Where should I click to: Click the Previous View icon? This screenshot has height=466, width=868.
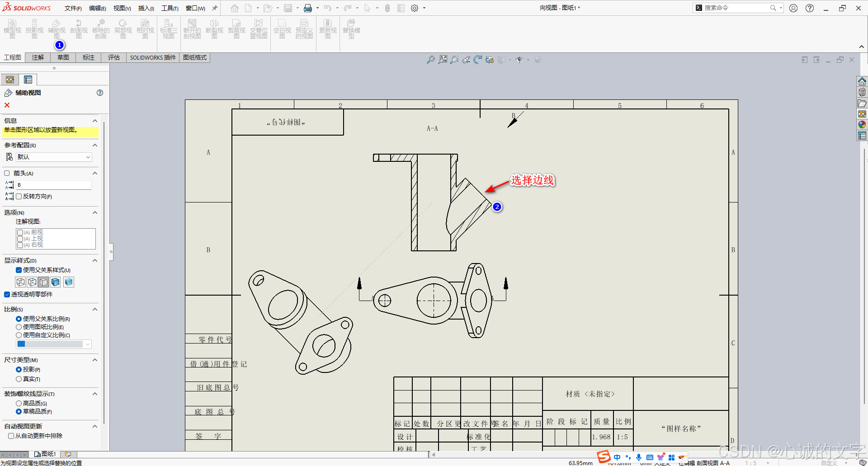pos(466,60)
